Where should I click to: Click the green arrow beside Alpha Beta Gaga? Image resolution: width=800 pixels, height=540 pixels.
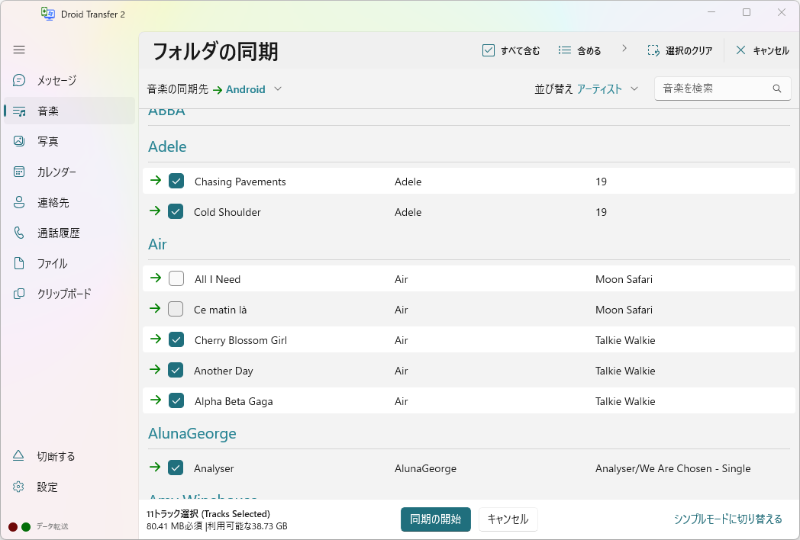155,400
